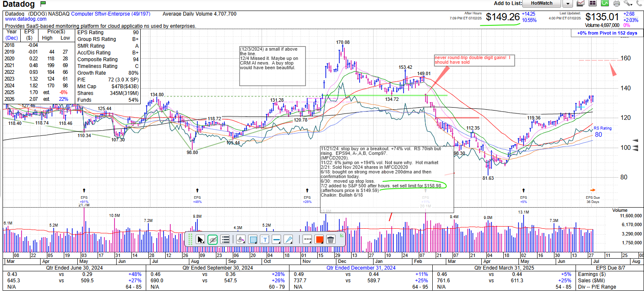Click the EPS Rating 90 row

click(x=108, y=32)
